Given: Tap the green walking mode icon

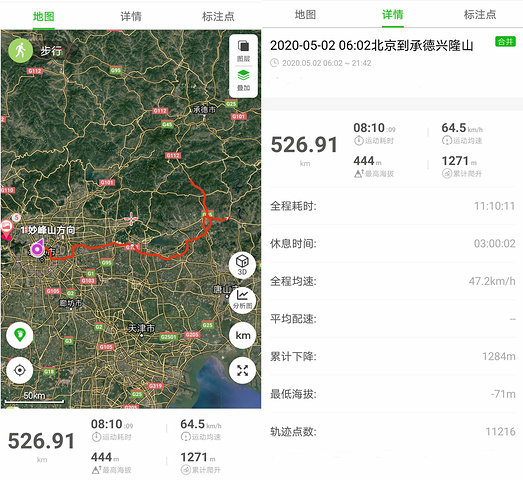Looking at the screenshot, I should 20,50.
